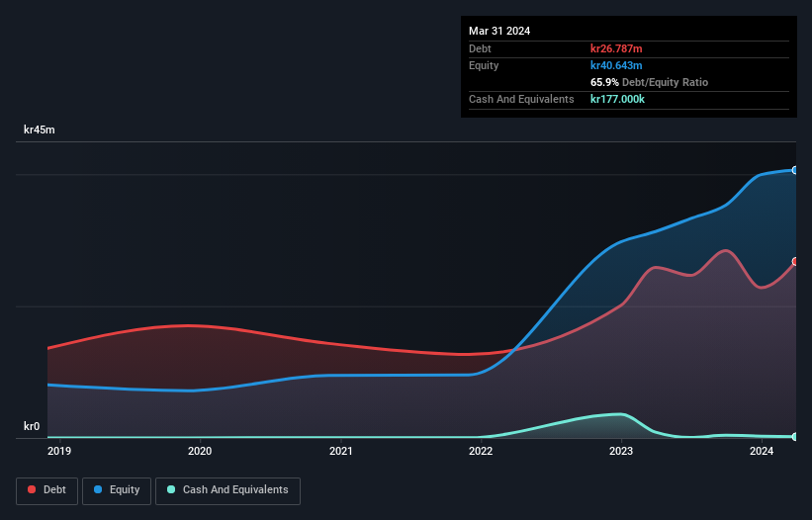
Task: Select the Equity endpoint marker on chart
Action: tap(795, 170)
